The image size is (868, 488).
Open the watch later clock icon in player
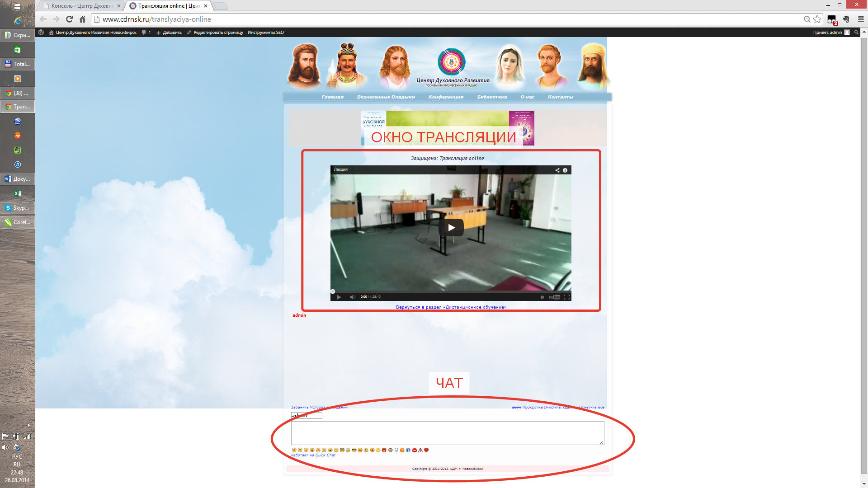tap(542, 297)
